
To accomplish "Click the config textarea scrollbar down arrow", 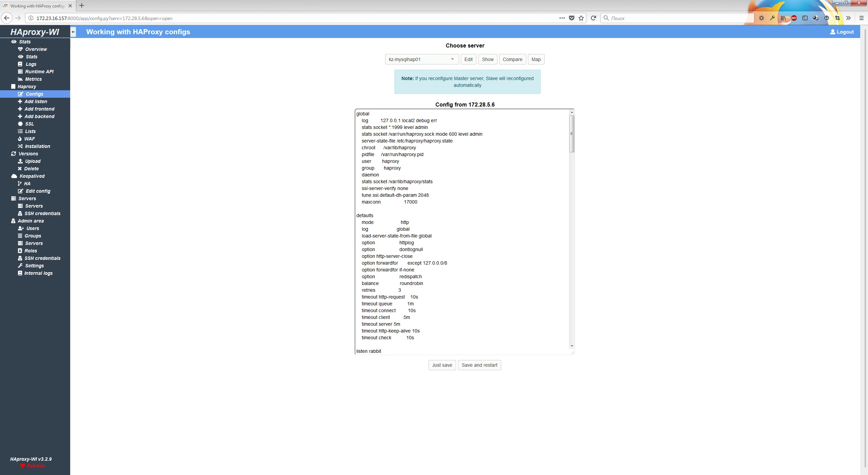I will click(572, 346).
